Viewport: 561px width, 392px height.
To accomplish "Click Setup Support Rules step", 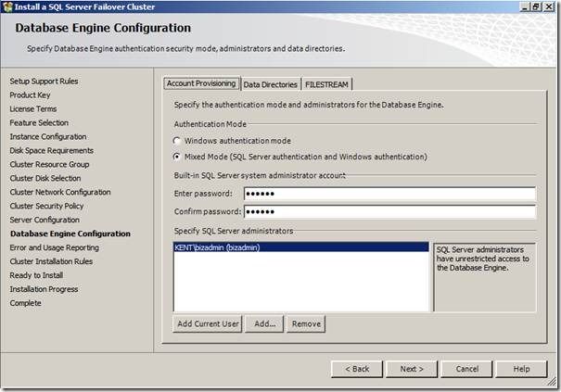I will click(x=44, y=82).
